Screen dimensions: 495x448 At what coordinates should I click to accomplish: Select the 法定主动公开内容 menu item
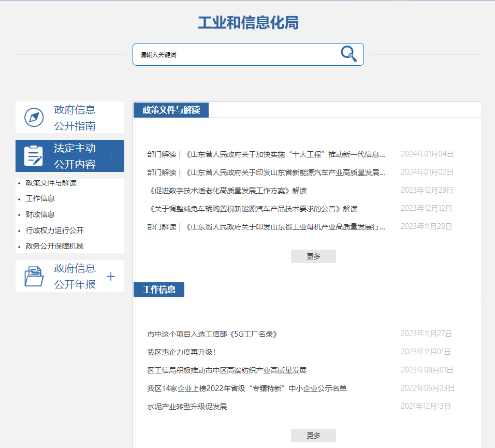click(70, 156)
